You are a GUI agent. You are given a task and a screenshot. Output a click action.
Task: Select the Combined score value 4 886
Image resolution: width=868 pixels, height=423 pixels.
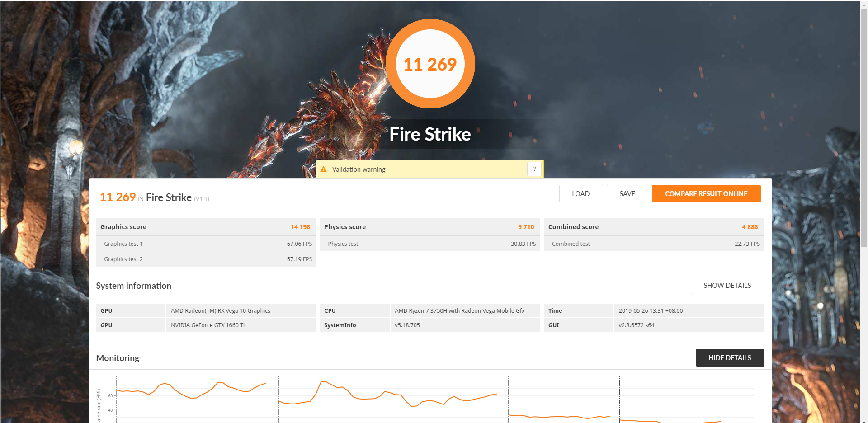750,227
